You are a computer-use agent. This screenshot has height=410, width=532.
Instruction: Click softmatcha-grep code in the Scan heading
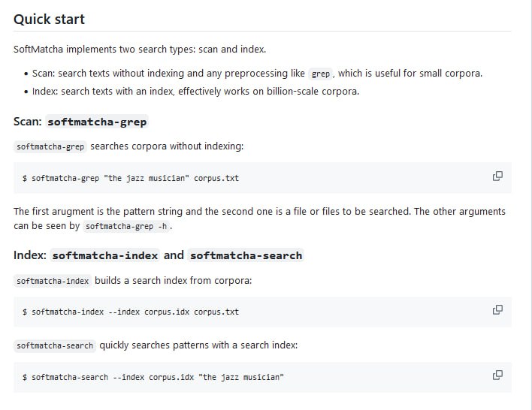tap(97, 122)
